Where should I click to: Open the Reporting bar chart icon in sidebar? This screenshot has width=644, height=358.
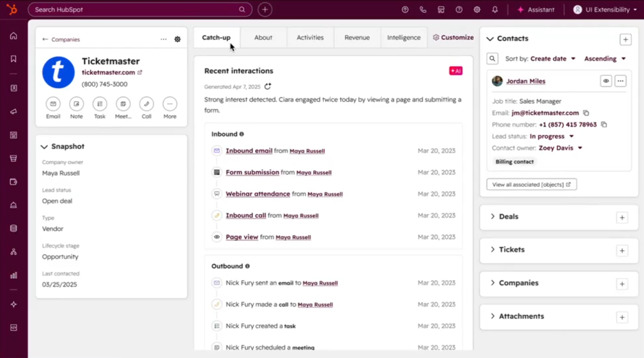click(x=13, y=275)
